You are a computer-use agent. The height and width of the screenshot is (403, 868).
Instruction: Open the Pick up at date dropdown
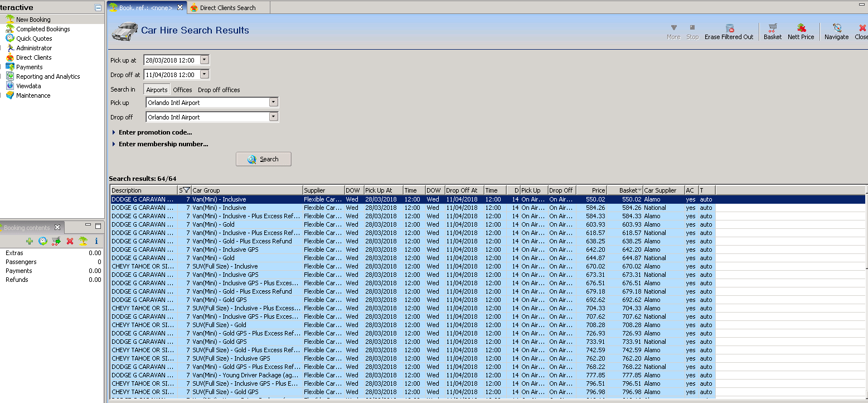pyautogui.click(x=204, y=60)
